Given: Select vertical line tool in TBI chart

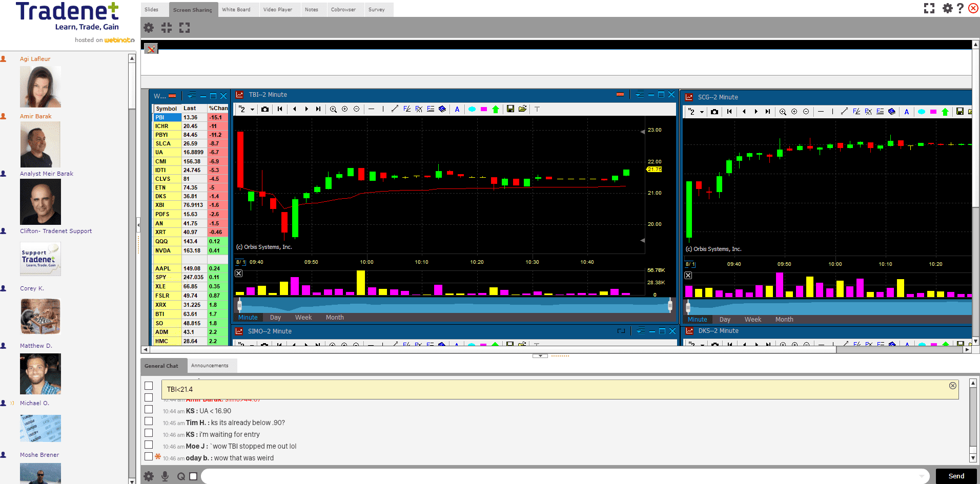Looking at the screenshot, I should point(383,109).
